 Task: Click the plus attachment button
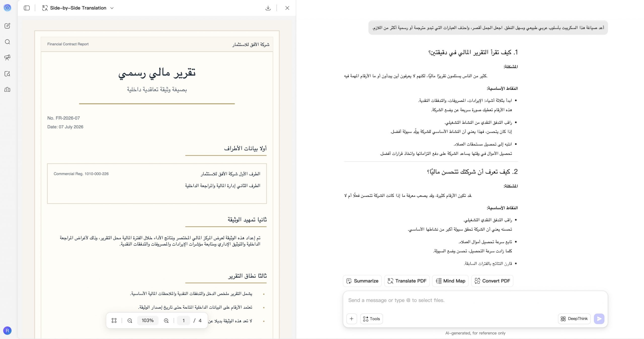click(351, 319)
